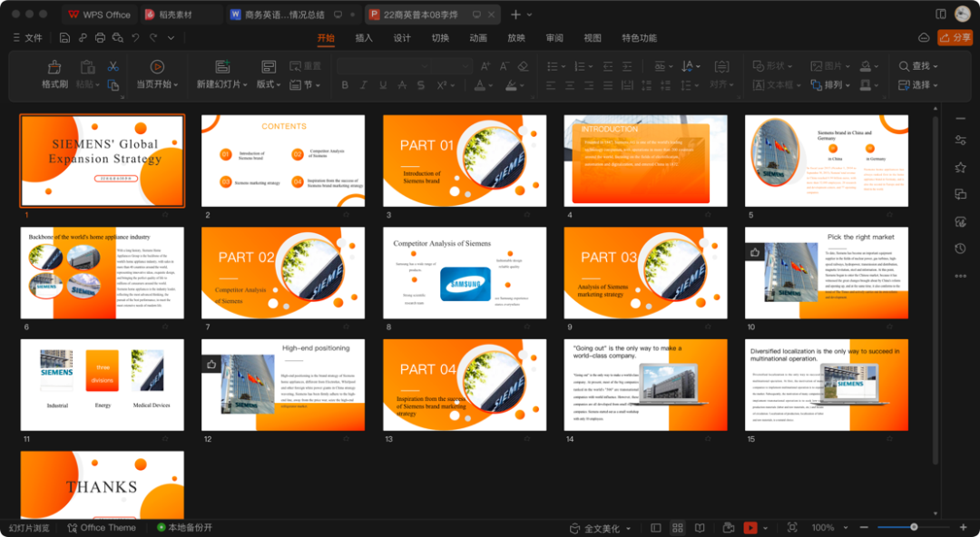The width and height of the screenshot is (980, 537).
Task: Click the Text Box (文本框) button
Action: pyautogui.click(x=776, y=85)
